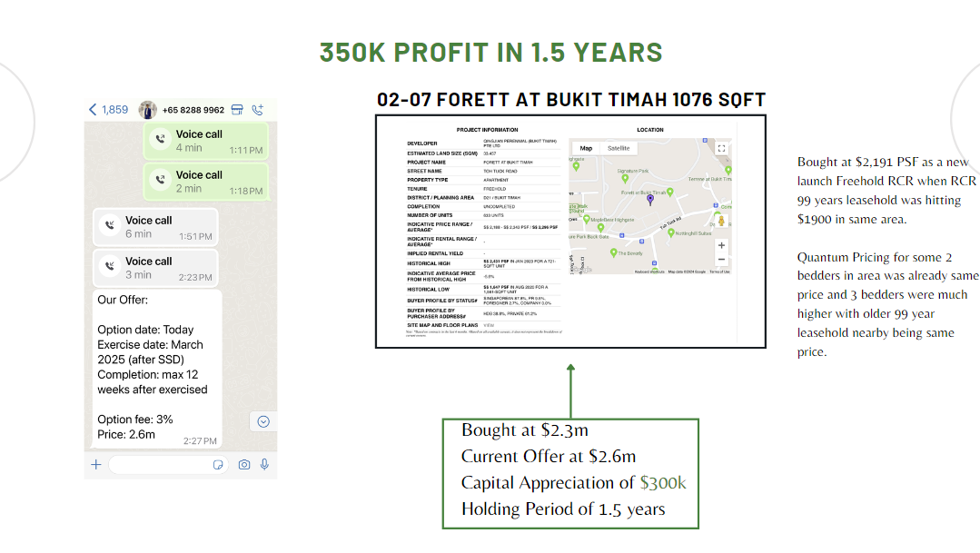The height and width of the screenshot is (553, 980).
Task: Open the camera from chat input bar
Action: pos(243,464)
